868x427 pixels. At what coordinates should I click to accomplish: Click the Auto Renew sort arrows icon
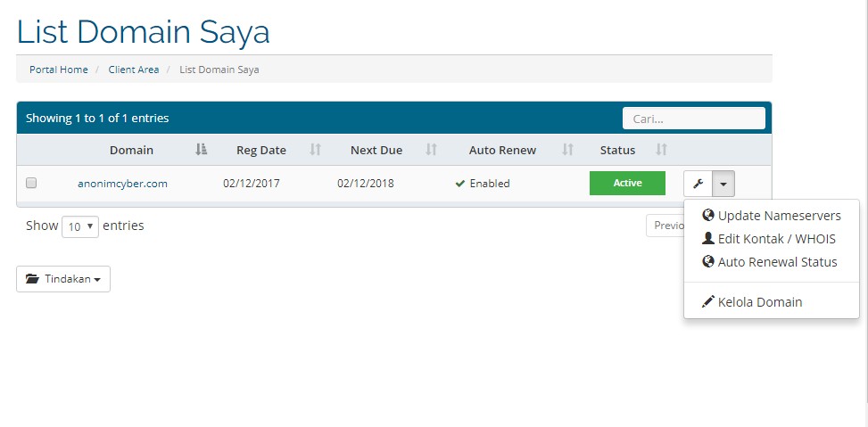(x=567, y=150)
